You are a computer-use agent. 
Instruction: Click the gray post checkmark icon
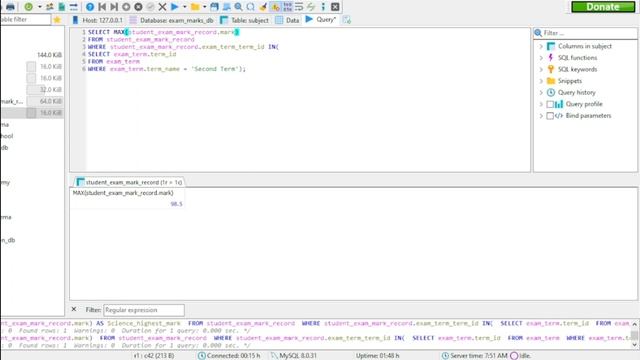click(150, 7)
